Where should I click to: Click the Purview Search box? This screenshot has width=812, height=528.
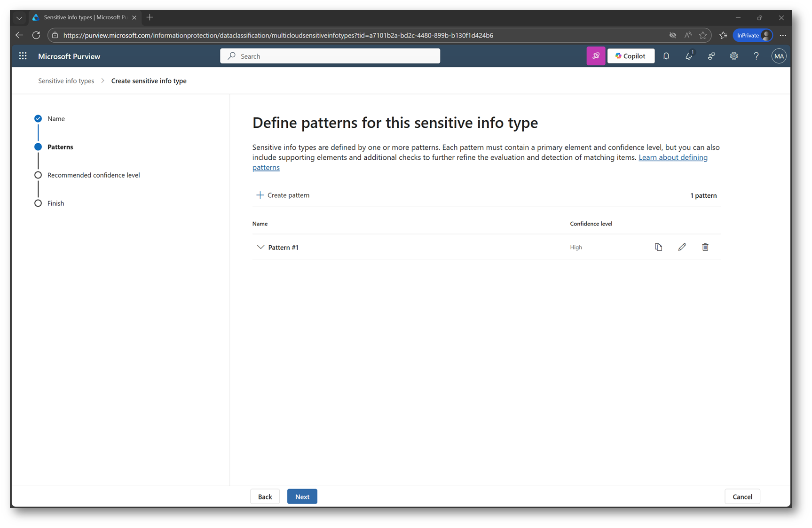coord(330,56)
